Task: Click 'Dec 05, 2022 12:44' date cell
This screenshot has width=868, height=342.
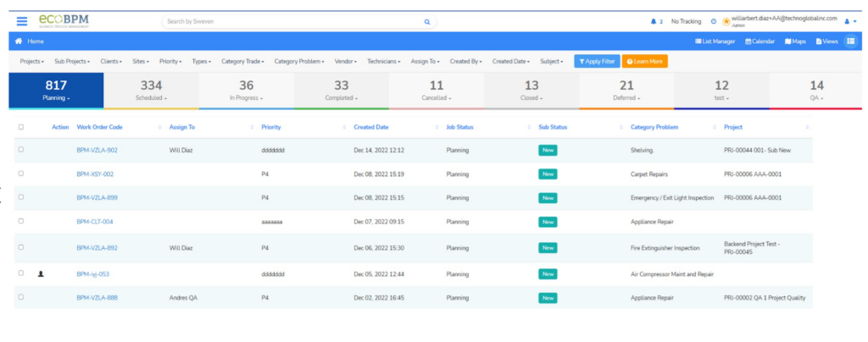Action: pyautogui.click(x=379, y=274)
